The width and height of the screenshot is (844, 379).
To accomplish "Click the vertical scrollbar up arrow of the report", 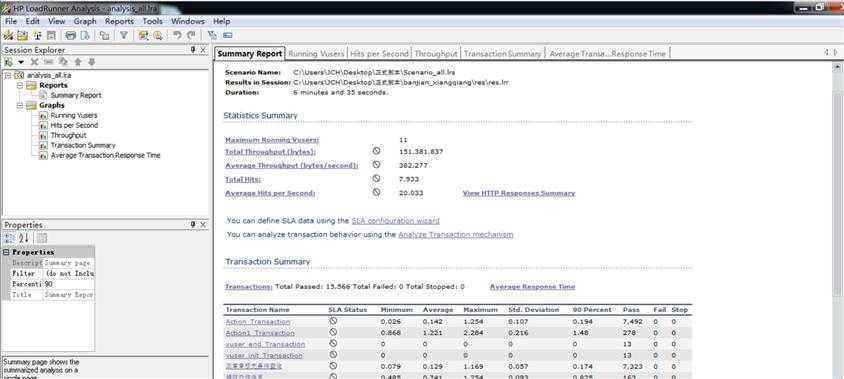I will [837, 67].
